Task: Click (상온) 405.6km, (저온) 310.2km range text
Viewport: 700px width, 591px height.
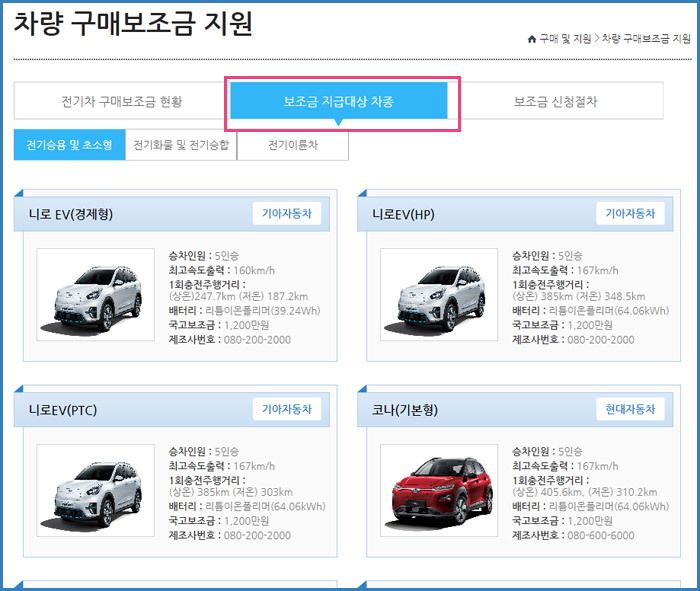Action: point(585,492)
